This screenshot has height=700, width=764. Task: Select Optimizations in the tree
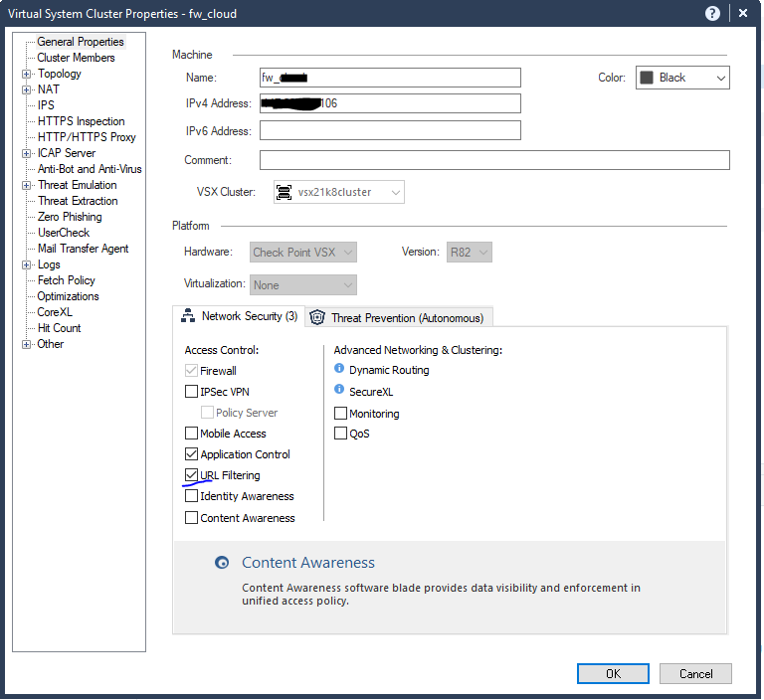(68, 296)
